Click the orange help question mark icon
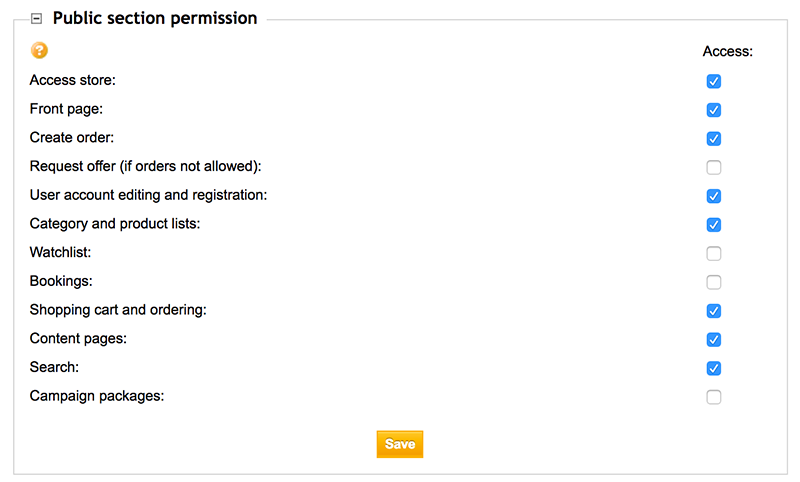The width and height of the screenshot is (800, 482). tap(39, 50)
